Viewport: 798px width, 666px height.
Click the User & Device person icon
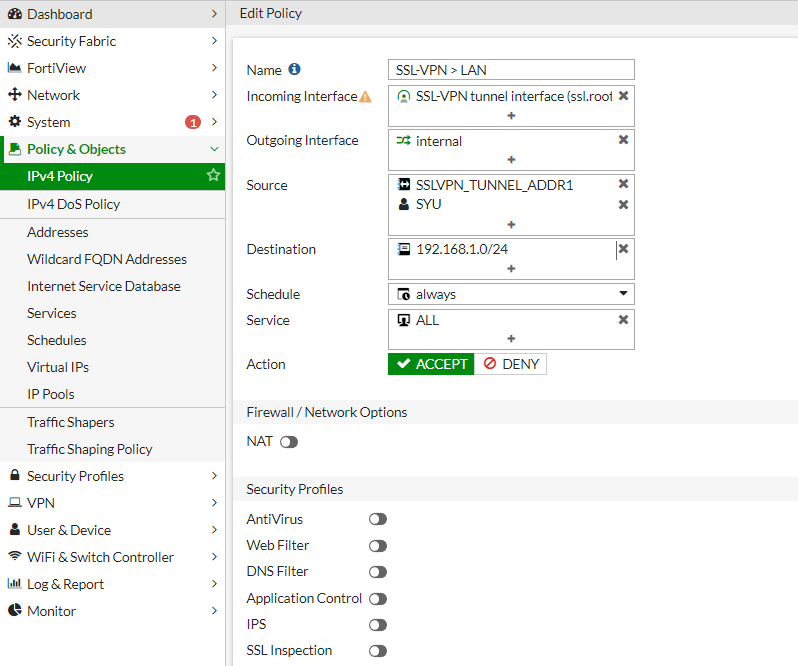(x=15, y=529)
